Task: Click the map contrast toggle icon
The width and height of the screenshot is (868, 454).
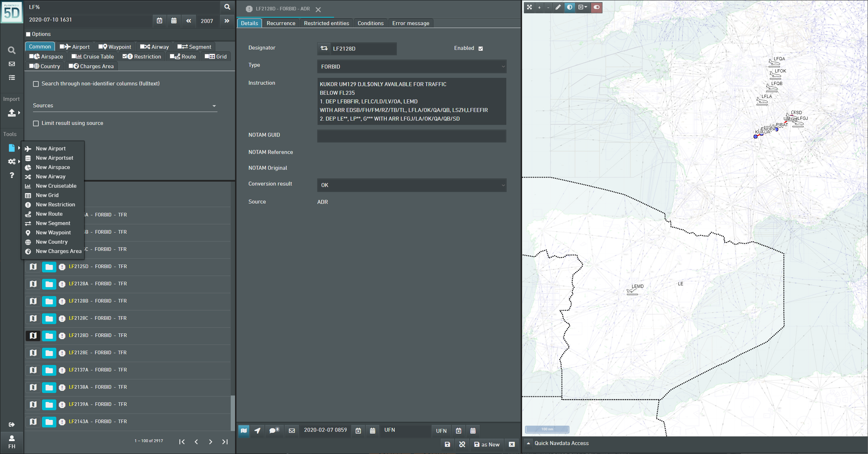Action: coord(569,7)
